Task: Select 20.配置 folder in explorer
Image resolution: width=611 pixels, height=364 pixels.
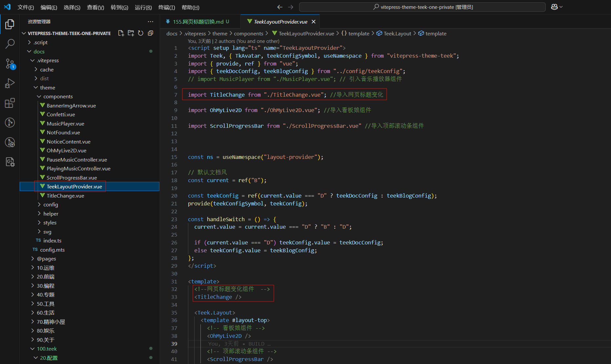Action: point(90,358)
